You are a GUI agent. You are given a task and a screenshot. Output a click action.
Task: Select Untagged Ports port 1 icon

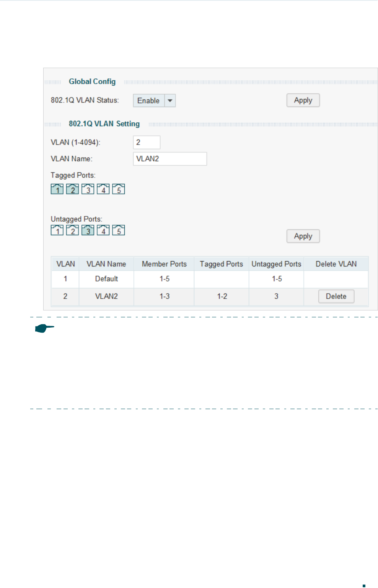[x=57, y=230]
